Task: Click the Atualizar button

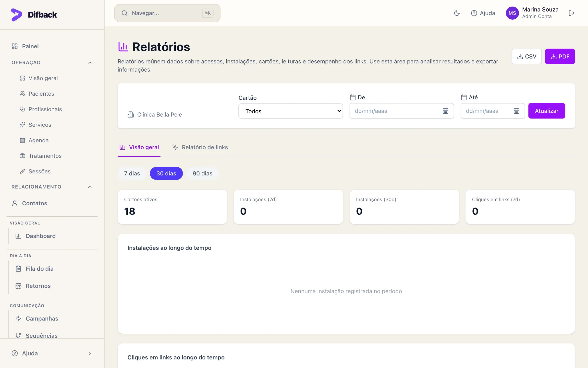Action: pyautogui.click(x=547, y=111)
